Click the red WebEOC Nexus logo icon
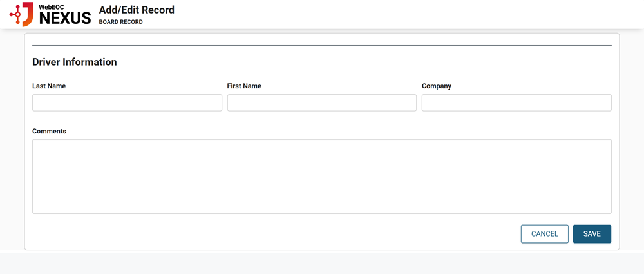 [x=23, y=14]
